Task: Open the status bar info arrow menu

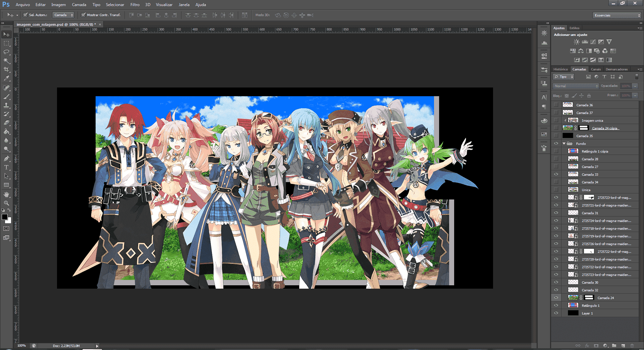Action: [97, 346]
